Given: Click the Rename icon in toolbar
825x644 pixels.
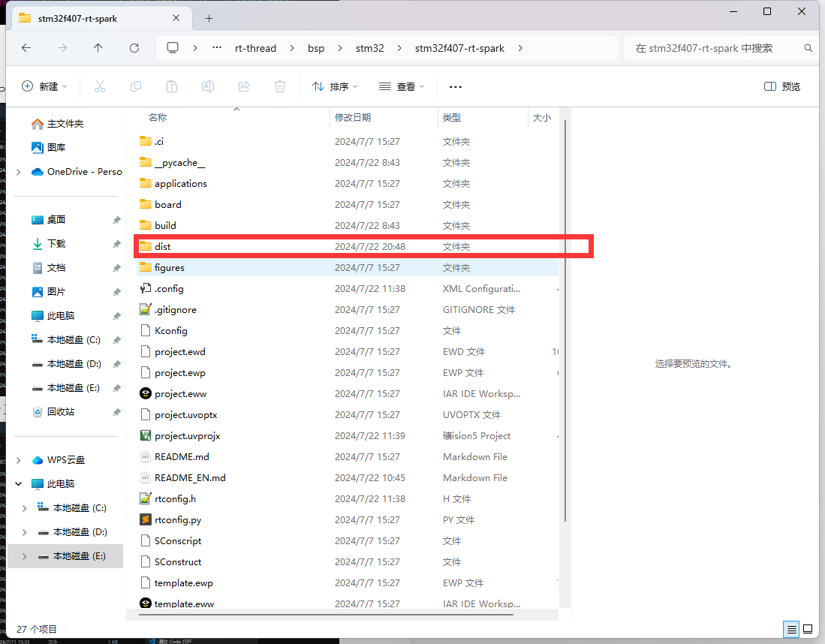Looking at the screenshot, I should point(208,86).
